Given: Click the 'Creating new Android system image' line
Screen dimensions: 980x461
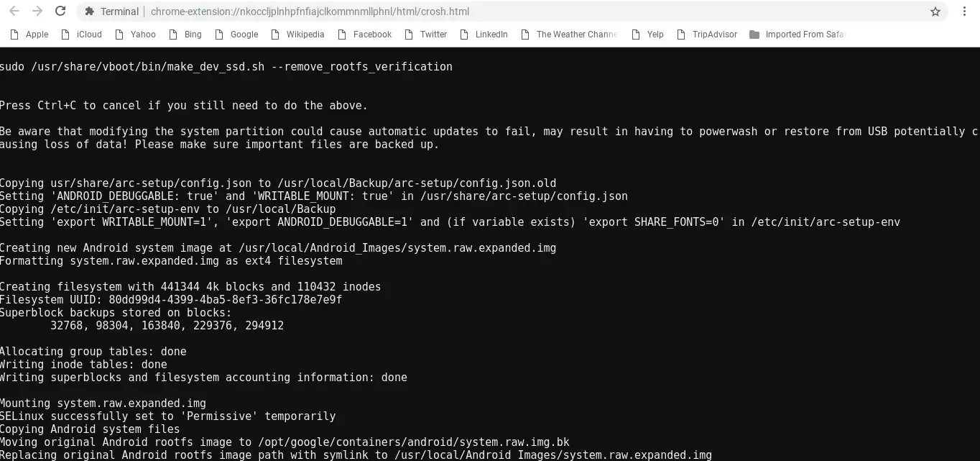Looking at the screenshot, I should [x=278, y=247].
